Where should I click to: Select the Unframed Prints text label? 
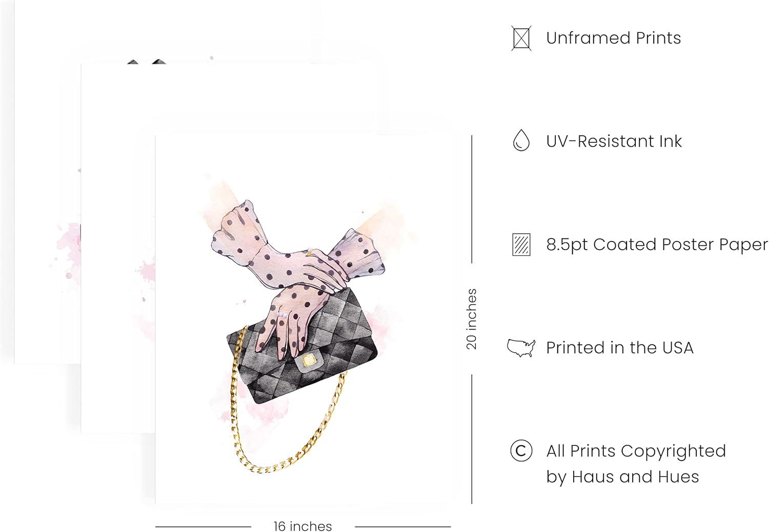coord(613,38)
